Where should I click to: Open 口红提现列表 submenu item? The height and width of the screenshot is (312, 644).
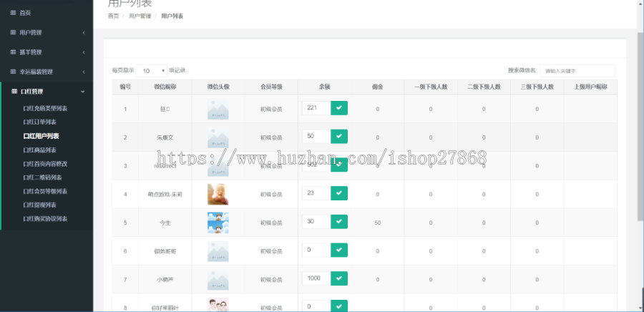click(40, 205)
